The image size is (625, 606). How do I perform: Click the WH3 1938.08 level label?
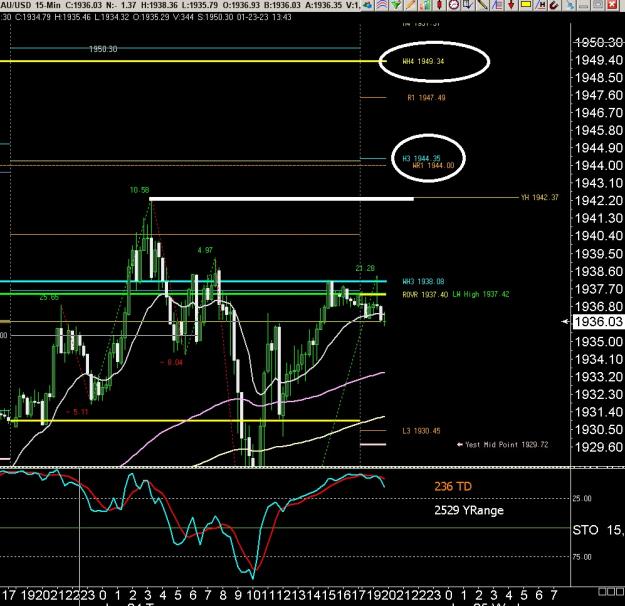[423, 282]
